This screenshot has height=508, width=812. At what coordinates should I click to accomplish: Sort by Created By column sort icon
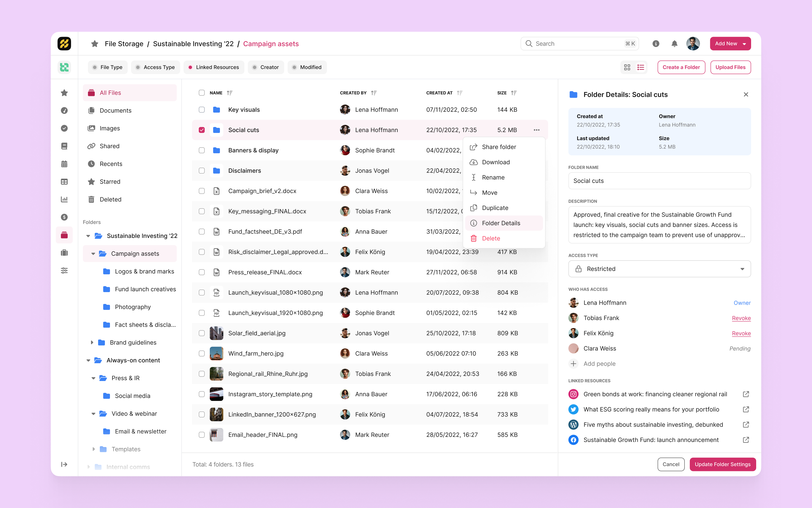pyautogui.click(x=374, y=93)
